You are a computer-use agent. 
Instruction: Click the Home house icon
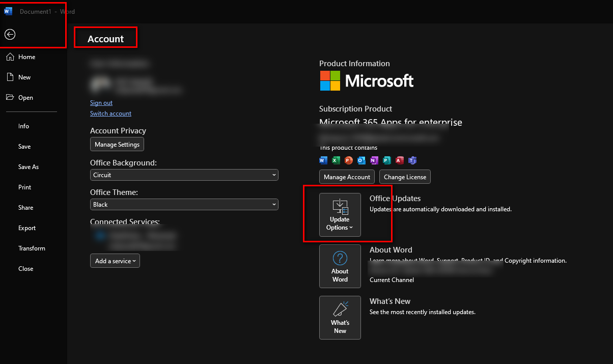tap(10, 57)
